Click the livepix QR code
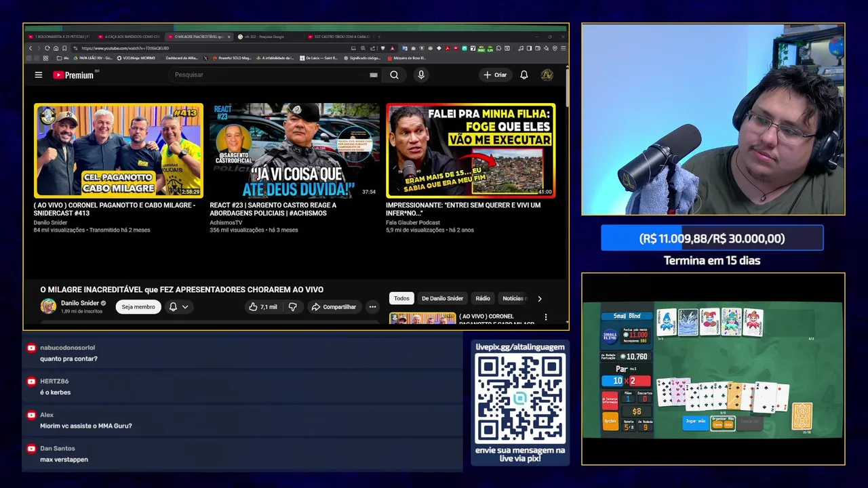Viewport: 868px width, 488px height. [x=520, y=399]
